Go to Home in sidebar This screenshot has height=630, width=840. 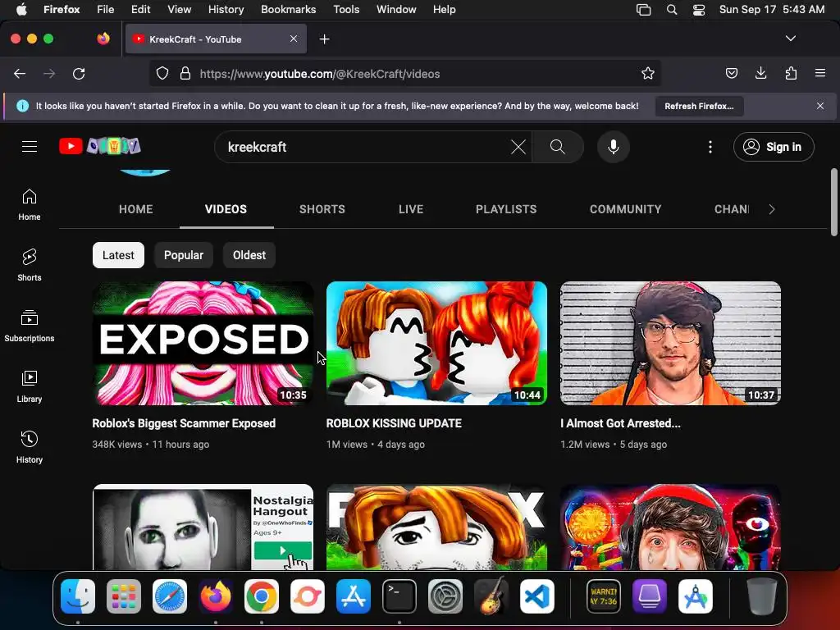[x=30, y=204]
